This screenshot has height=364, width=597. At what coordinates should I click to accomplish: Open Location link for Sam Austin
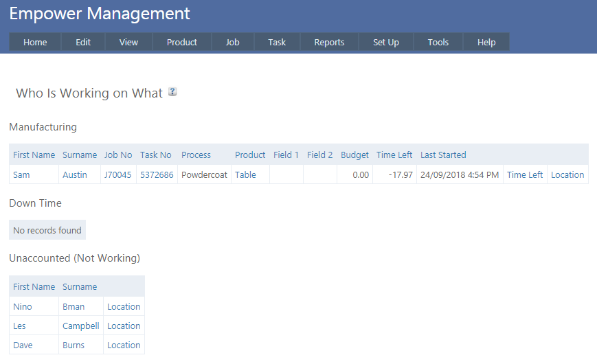[567, 175]
